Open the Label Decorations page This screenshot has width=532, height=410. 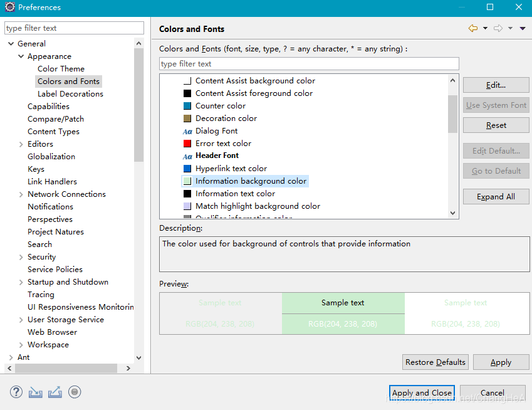tap(70, 94)
